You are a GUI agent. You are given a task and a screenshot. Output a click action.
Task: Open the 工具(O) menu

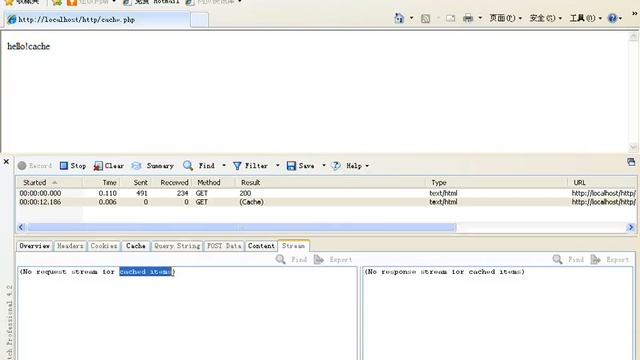click(585, 18)
